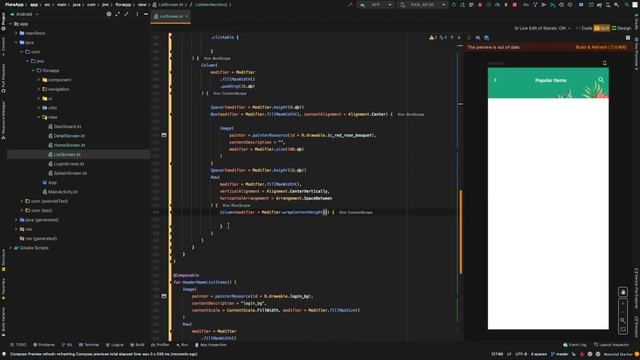Image resolution: width=640 pixels, height=360 pixels.
Task: Click the top-right icon in the preview toolbar
Action: pyautogui.click(x=628, y=38)
